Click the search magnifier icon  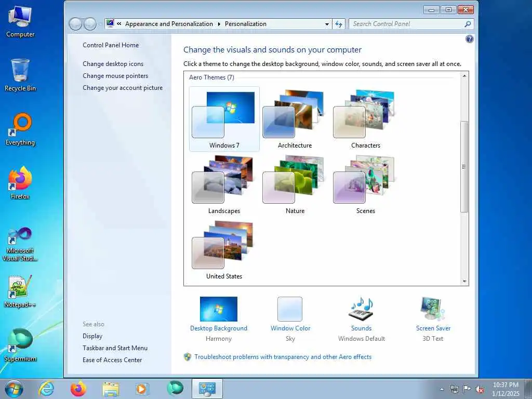click(468, 24)
